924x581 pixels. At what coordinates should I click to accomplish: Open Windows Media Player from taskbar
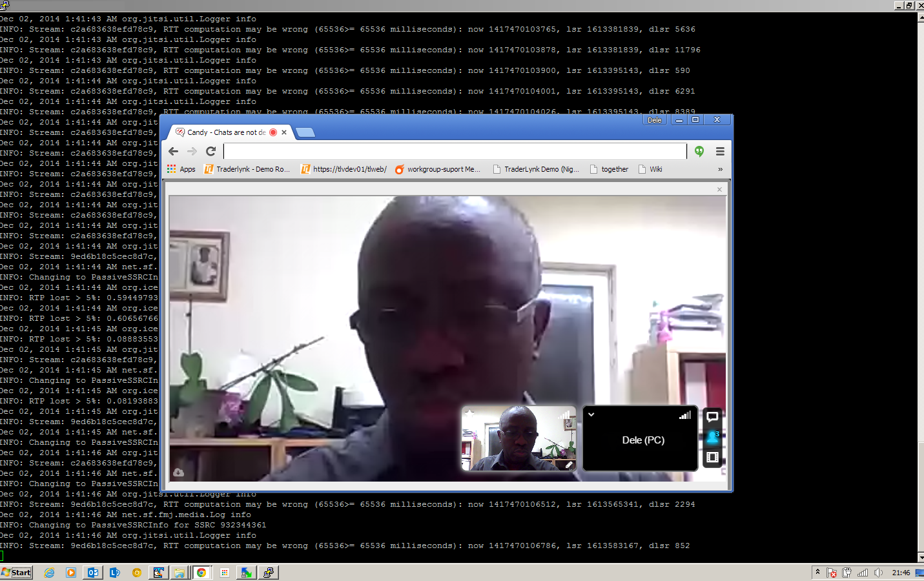coord(71,573)
